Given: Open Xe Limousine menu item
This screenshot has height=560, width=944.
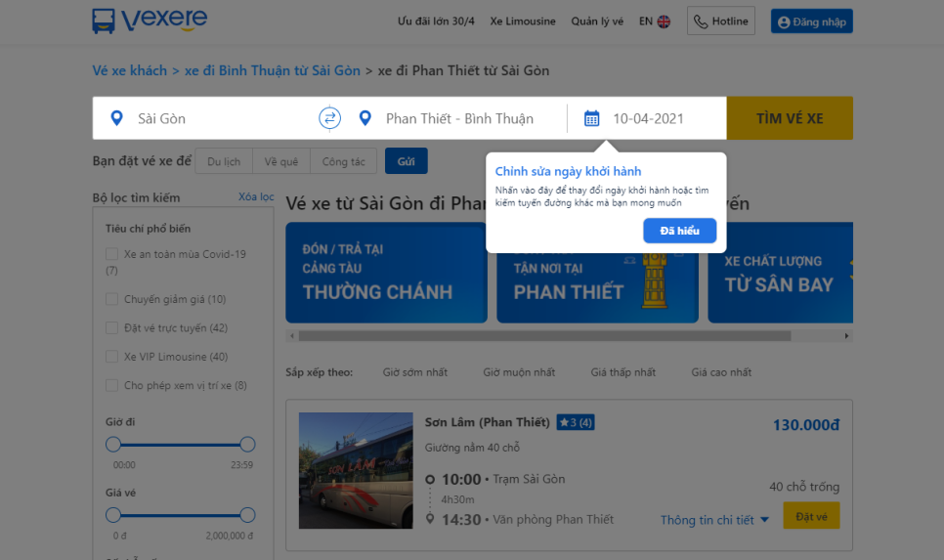Looking at the screenshot, I should pyautogui.click(x=523, y=22).
